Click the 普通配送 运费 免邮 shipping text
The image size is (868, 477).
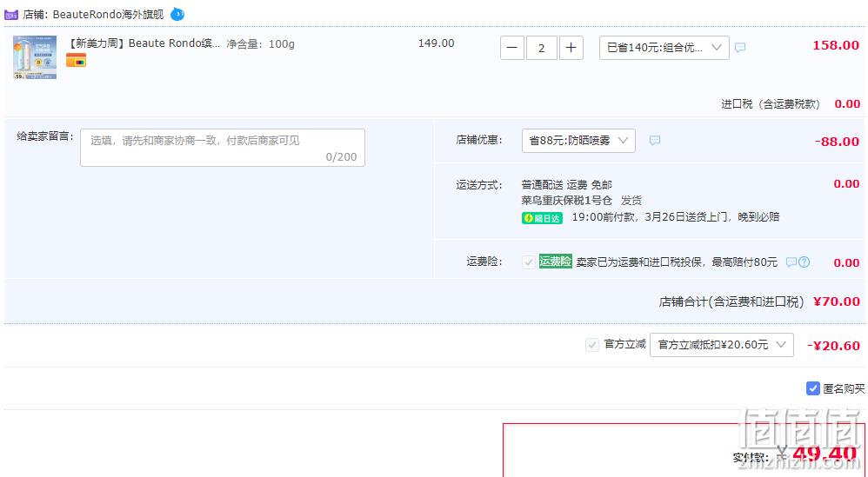[566, 184]
